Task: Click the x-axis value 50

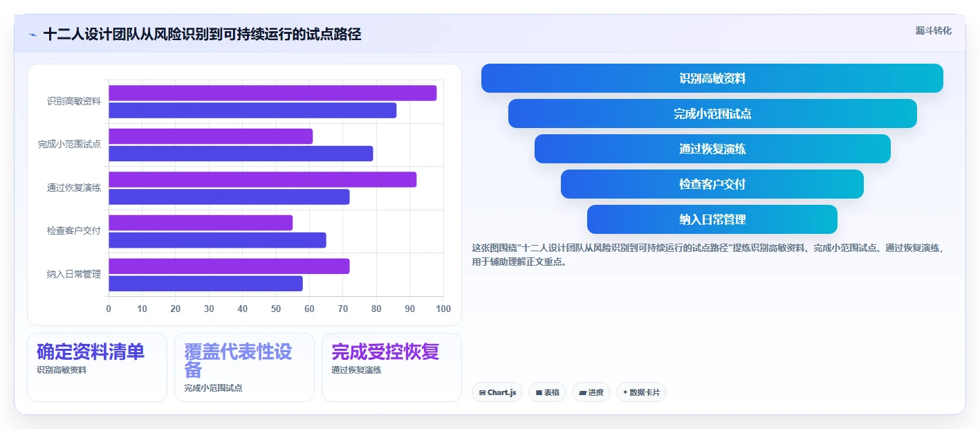Action: [276, 309]
